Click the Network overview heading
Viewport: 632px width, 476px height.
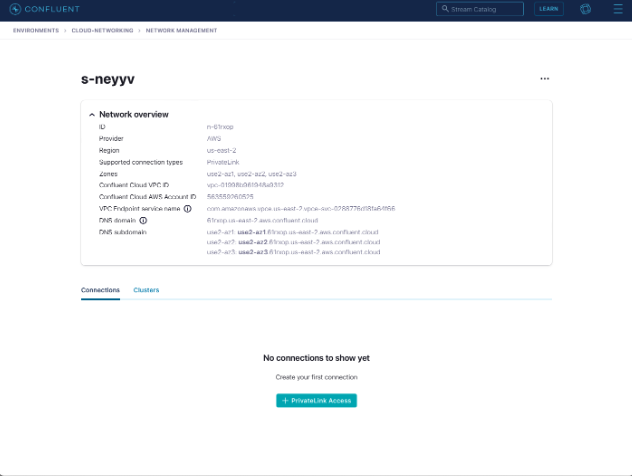tap(134, 115)
